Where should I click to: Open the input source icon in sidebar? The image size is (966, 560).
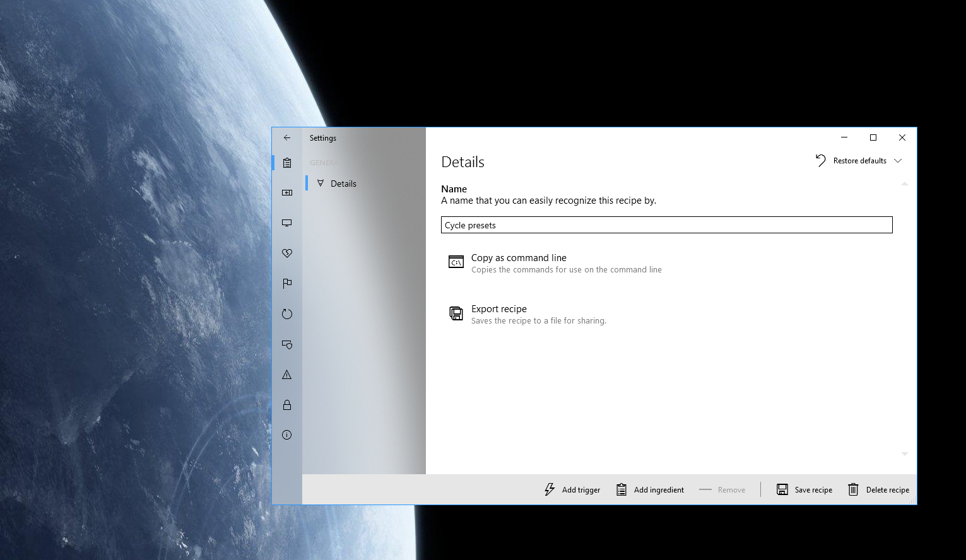(x=287, y=193)
